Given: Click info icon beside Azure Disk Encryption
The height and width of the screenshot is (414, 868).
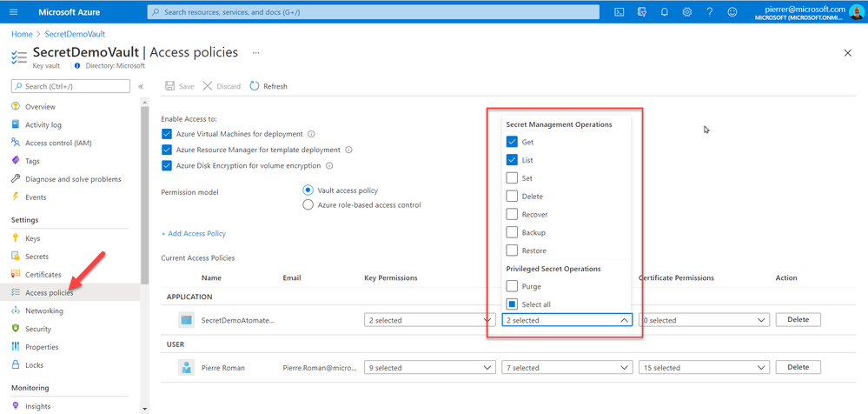Looking at the screenshot, I should [x=329, y=165].
